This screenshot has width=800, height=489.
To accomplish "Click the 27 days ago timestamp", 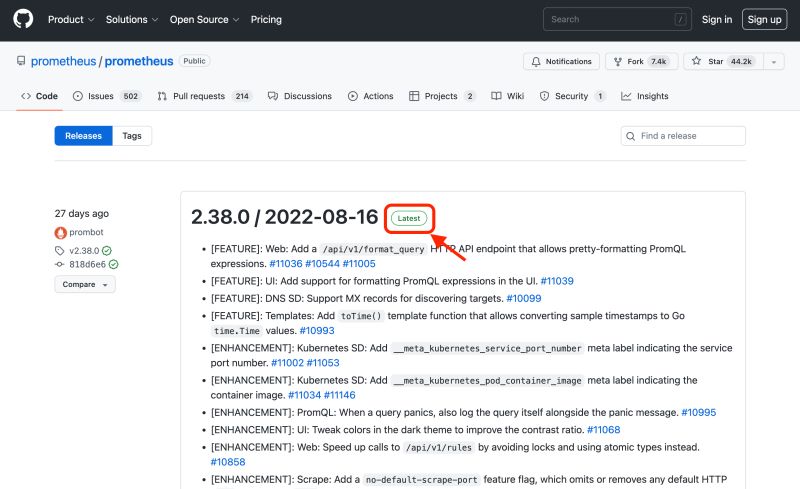I will pyautogui.click(x=82, y=213).
